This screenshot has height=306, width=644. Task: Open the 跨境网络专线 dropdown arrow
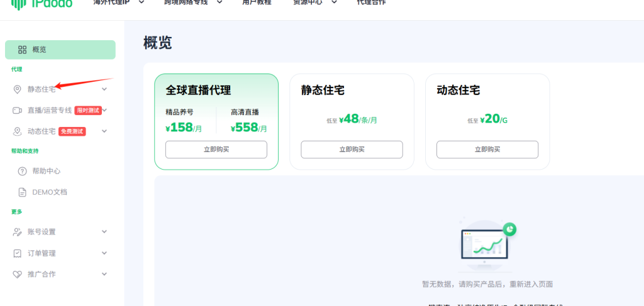[219, 2]
